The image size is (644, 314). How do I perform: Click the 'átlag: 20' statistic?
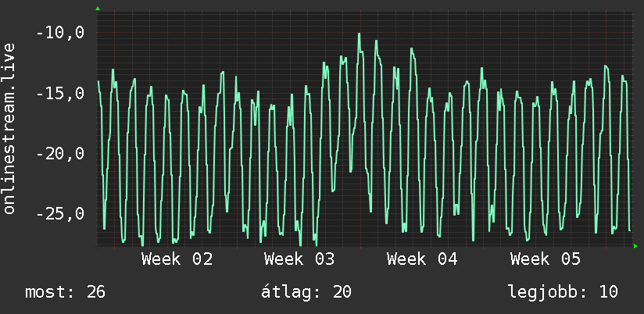pos(306,292)
